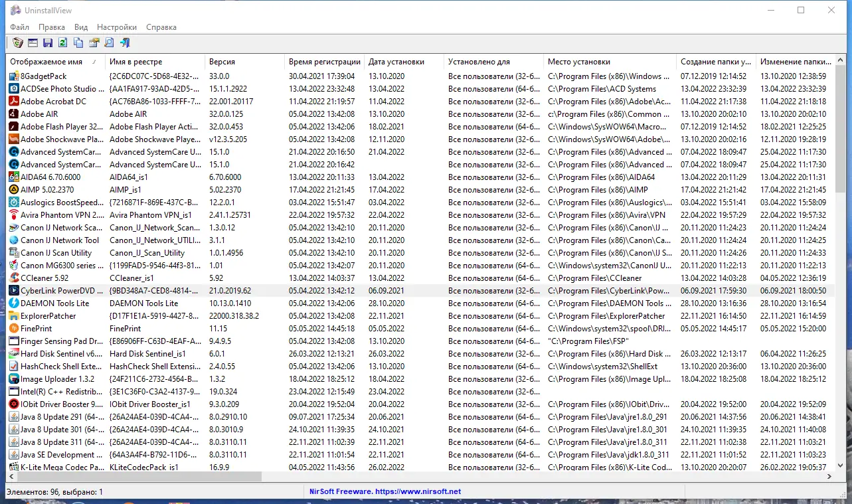Sort by the Имя в реестре column header

pyautogui.click(x=155, y=62)
